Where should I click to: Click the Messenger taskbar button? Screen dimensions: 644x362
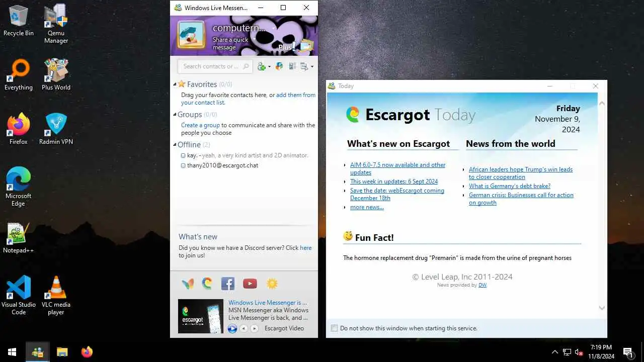[x=37, y=352]
